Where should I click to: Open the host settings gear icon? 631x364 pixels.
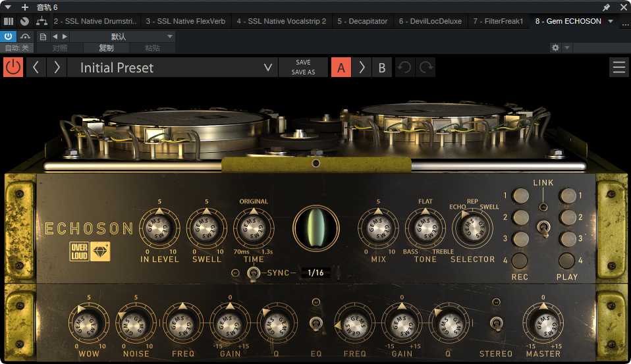point(555,47)
